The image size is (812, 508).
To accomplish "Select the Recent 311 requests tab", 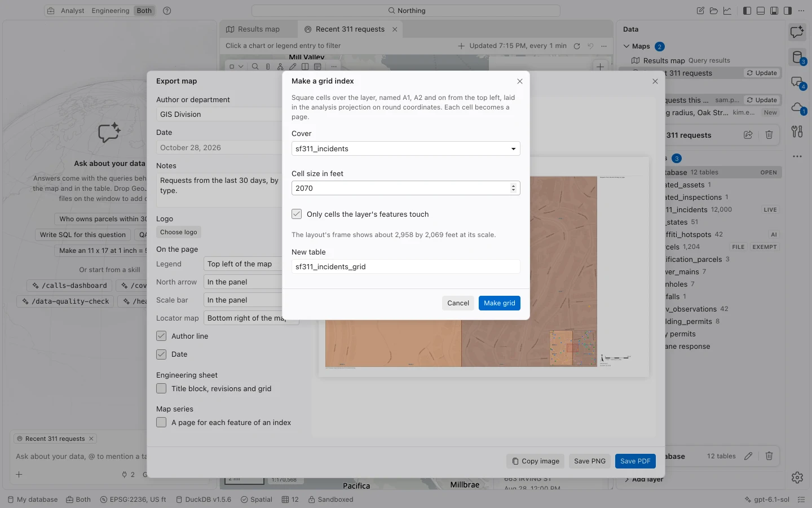I will coord(350,29).
